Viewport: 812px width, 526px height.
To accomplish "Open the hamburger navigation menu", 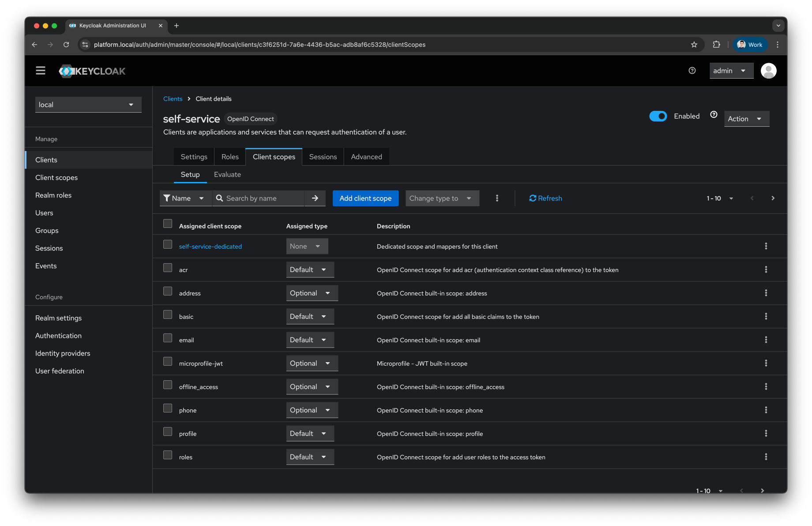I will coord(40,70).
